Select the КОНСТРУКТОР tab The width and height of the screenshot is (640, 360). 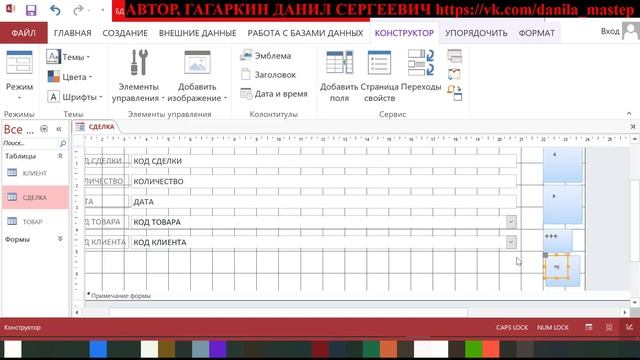pos(404,33)
